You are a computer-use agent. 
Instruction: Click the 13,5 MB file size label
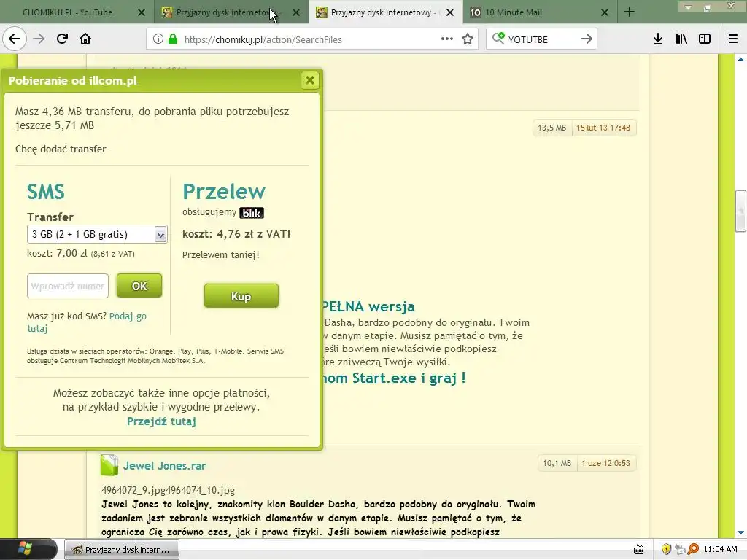[x=551, y=128]
